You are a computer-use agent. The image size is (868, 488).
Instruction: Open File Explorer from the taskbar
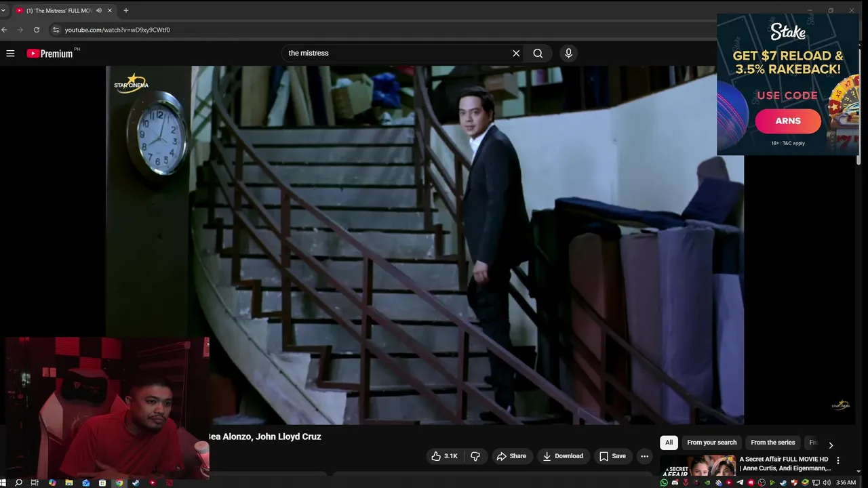point(69,483)
